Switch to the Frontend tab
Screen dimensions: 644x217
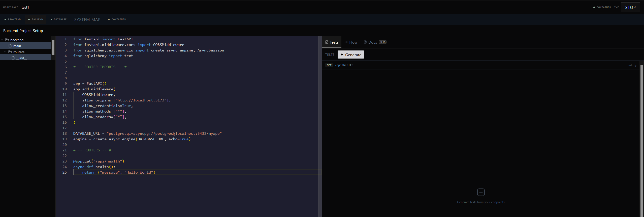tap(13, 19)
